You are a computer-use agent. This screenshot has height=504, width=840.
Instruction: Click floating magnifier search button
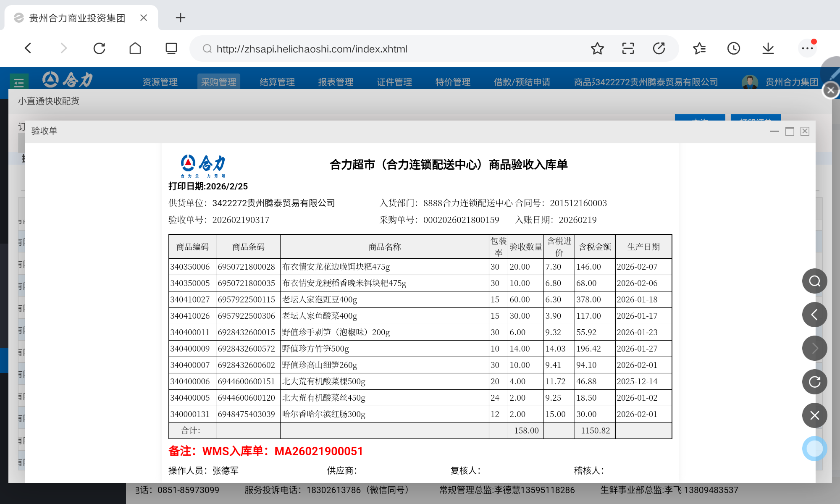[814, 281]
